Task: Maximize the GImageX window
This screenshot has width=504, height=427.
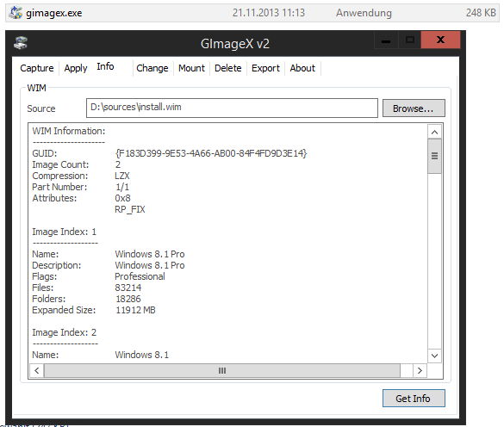Action: [x=409, y=40]
